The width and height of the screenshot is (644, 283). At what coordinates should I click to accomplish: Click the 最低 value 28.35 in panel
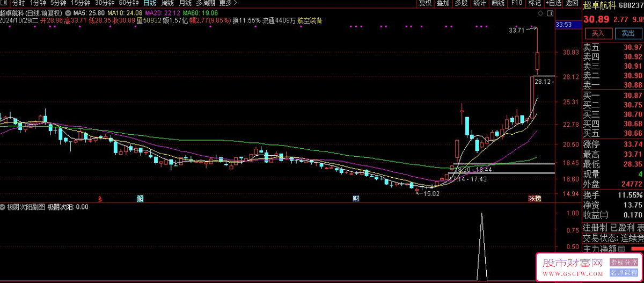[x=633, y=164]
